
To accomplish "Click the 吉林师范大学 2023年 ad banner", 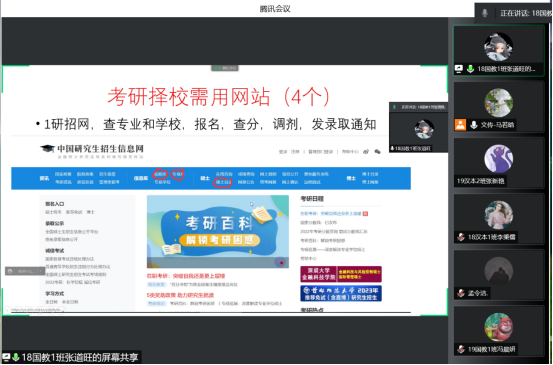I will click(341, 293).
